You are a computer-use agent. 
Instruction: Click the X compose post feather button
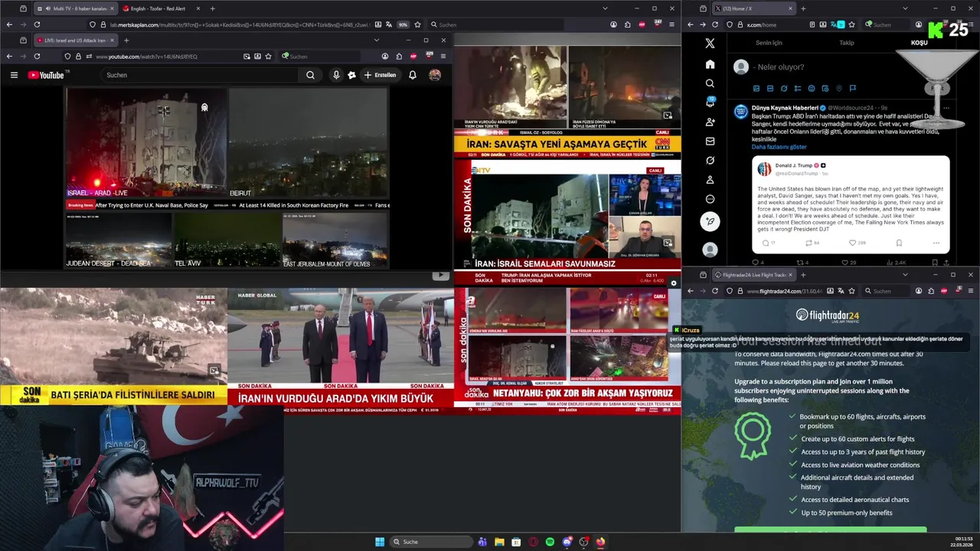pos(710,222)
